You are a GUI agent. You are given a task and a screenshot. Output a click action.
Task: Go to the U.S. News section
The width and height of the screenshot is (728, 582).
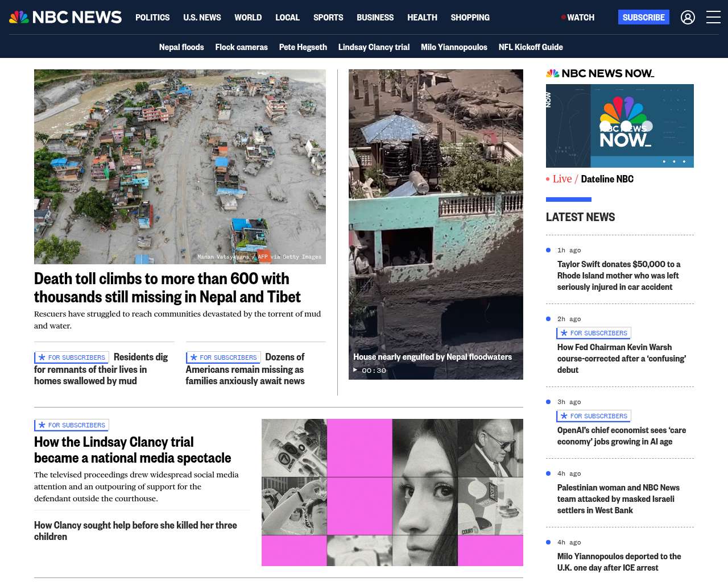click(x=202, y=18)
